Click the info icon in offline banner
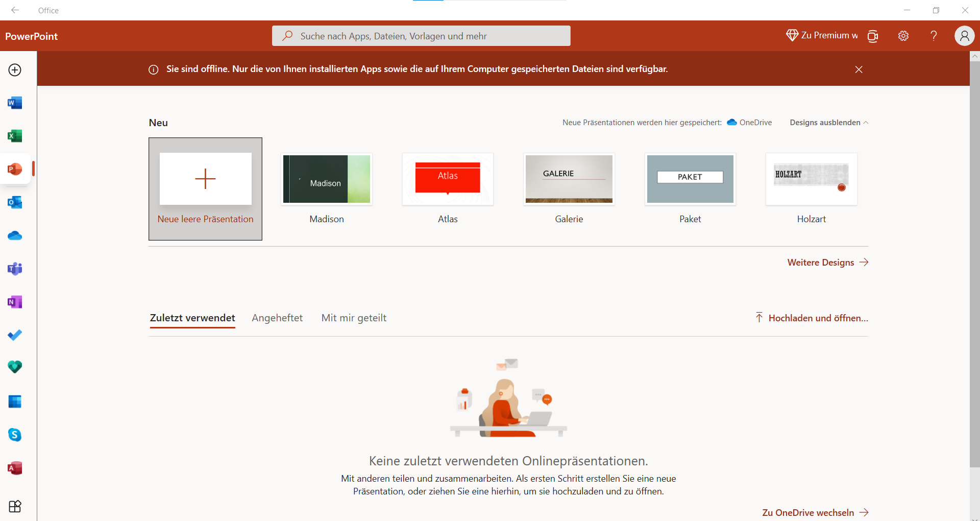980x521 pixels. click(x=153, y=69)
